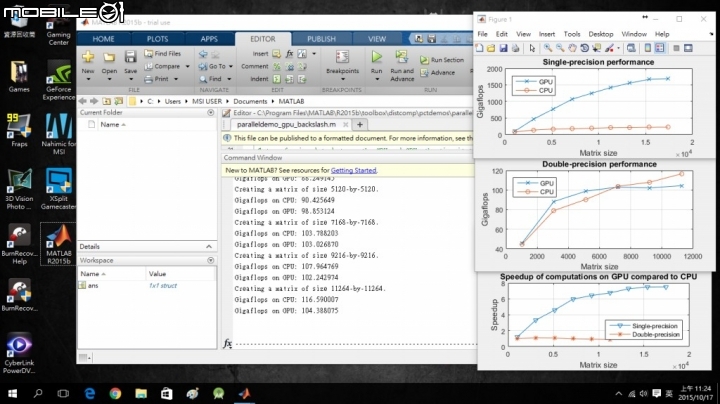Viewport: 720px width, 404px height.
Task: Click in the Command Window prompt line
Action: pyautogui.click(x=356, y=343)
